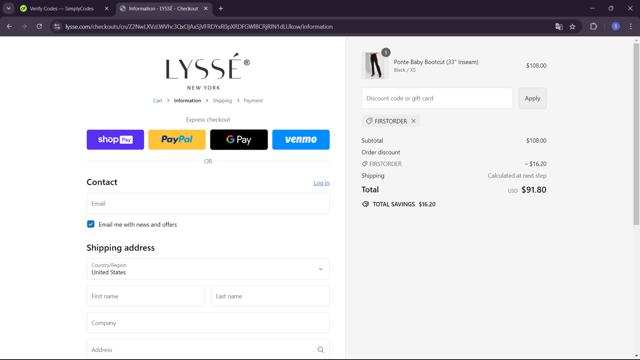
Task: Click the - $16.20 discount amount
Action: (536, 164)
